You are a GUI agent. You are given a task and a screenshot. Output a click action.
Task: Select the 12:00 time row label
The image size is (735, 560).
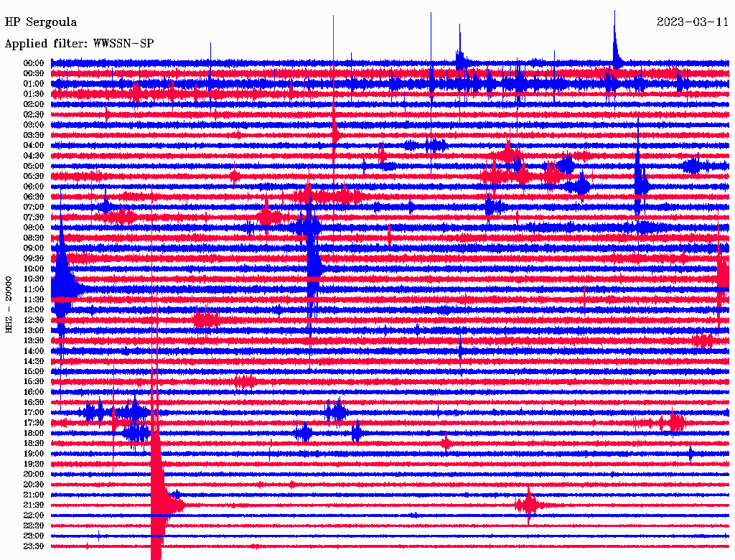click(34, 309)
